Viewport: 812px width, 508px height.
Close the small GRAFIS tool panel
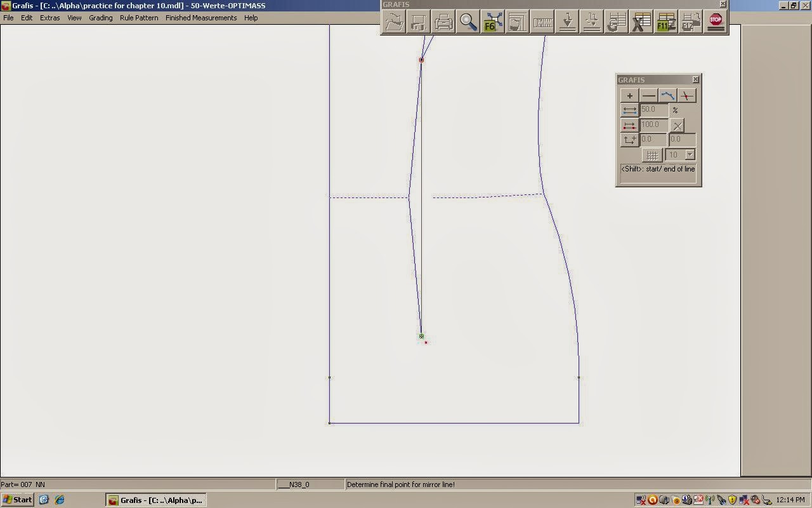(x=696, y=79)
